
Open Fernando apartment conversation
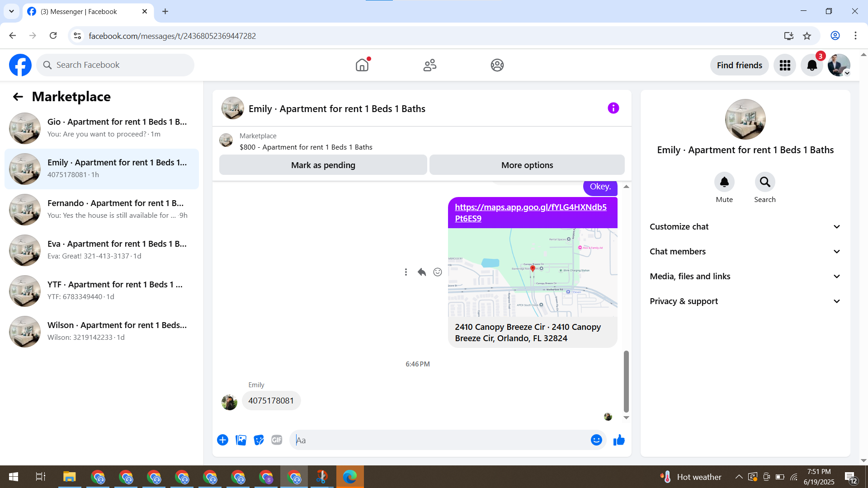102,210
